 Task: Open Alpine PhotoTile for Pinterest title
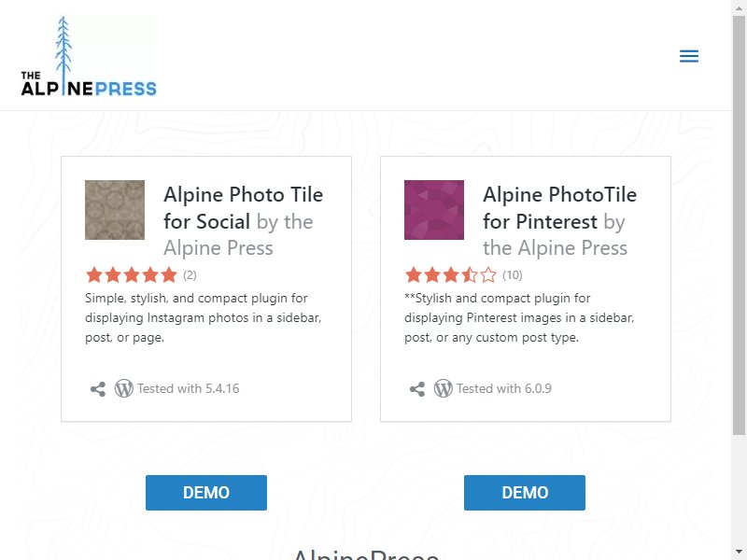(x=559, y=207)
